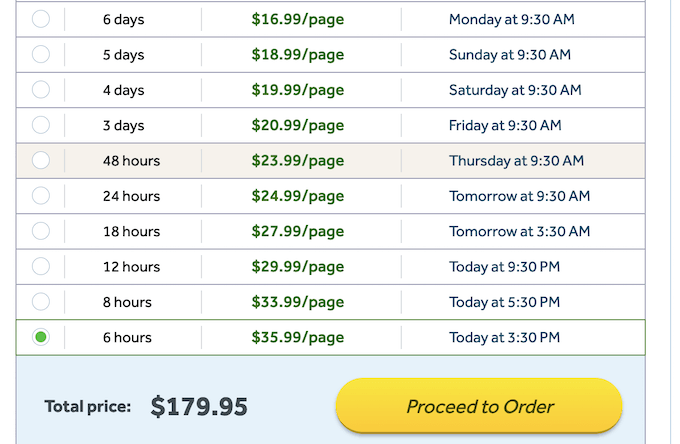
Task: Select the Thursday at 9:30 AM row
Action: (516, 160)
